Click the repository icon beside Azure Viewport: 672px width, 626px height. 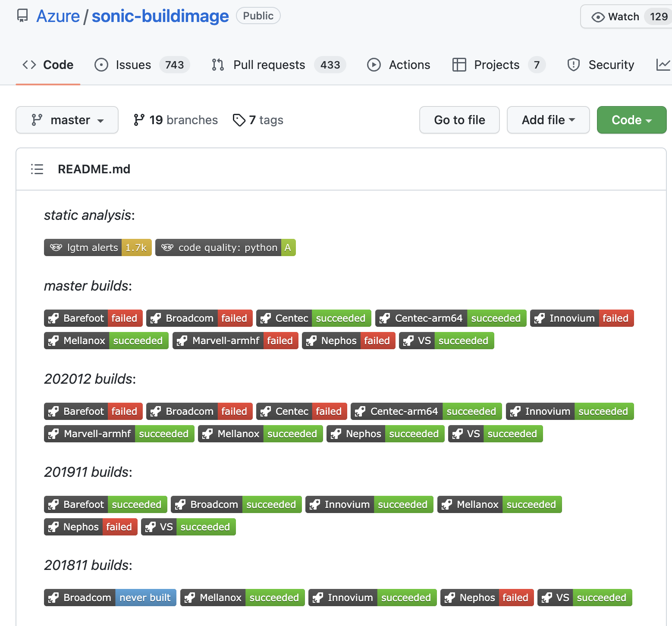pos(22,16)
